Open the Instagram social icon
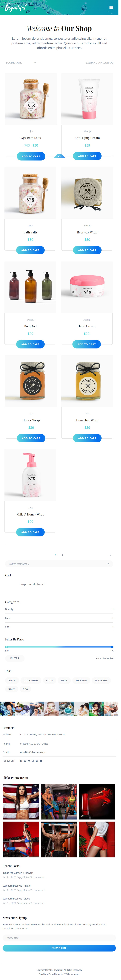The height and width of the screenshot is (980, 121). pos(29,761)
